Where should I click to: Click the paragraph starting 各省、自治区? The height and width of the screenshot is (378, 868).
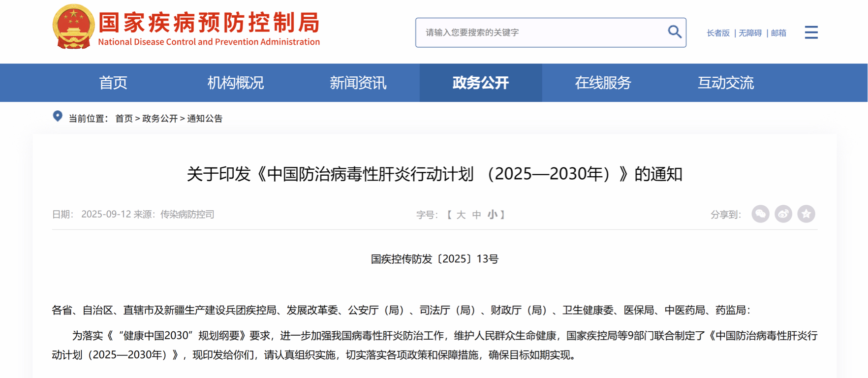[401, 310]
